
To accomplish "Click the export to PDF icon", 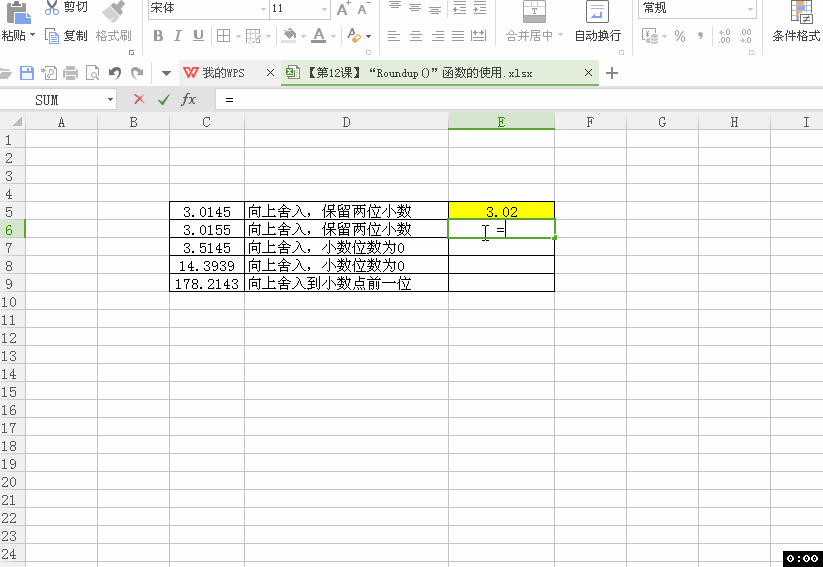I will pyautogui.click(x=49, y=73).
